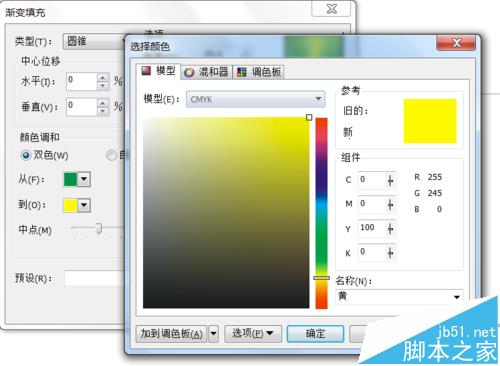Viewport: 500px width, 366px height.
Task: Click the 中点 slider handle
Action: (99, 229)
